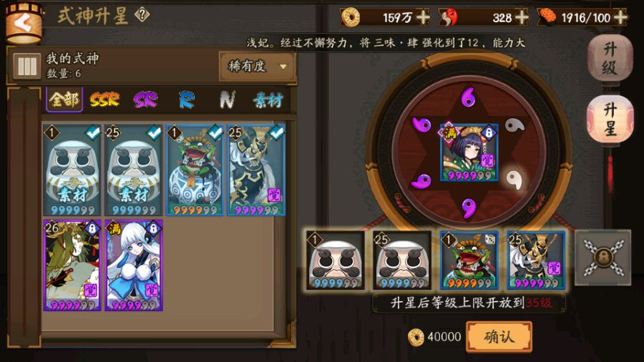The height and width of the screenshot is (362, 644).
Task: Tap the back arrow lantern icon
Action: (24, 24)
